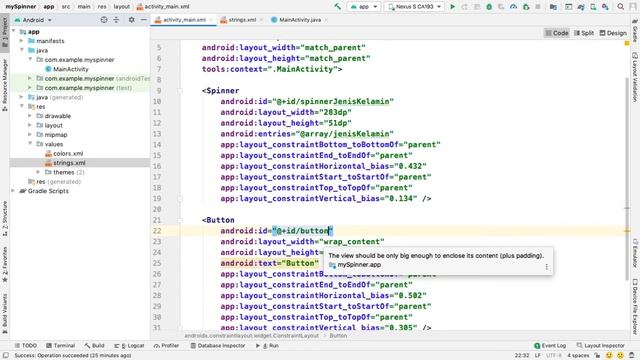640x360 pixels.
Task: Click the happy face feedback icon
Action: [x=609, y=356]
